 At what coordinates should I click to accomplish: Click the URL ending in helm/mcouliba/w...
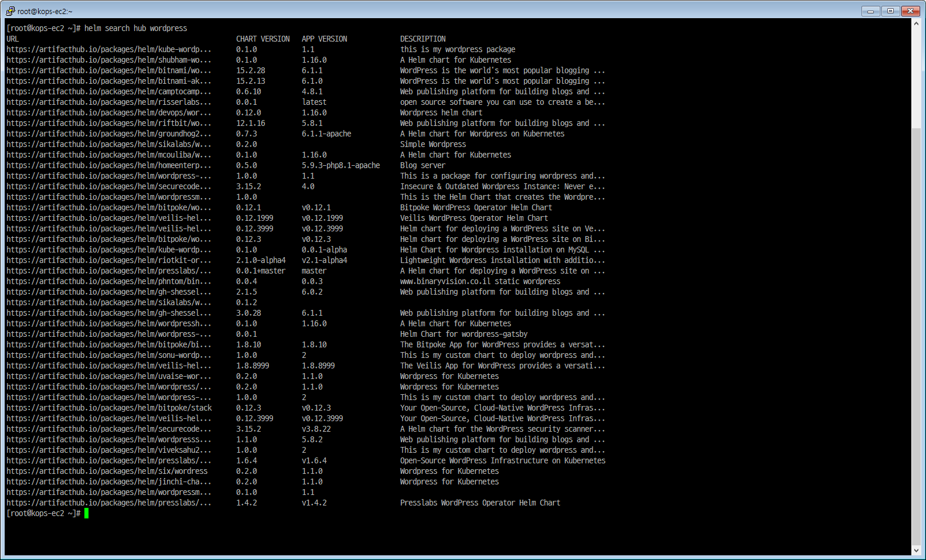109,155
